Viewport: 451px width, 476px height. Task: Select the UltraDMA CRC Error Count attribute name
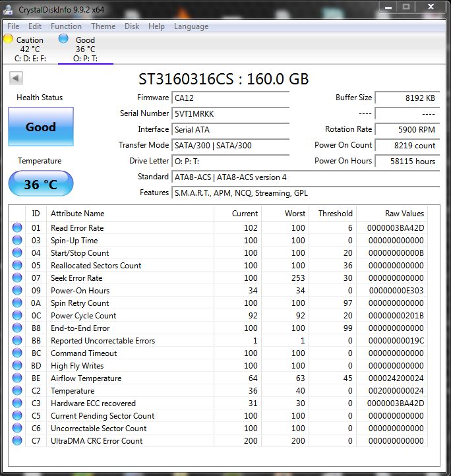click(x=96, y=441)
